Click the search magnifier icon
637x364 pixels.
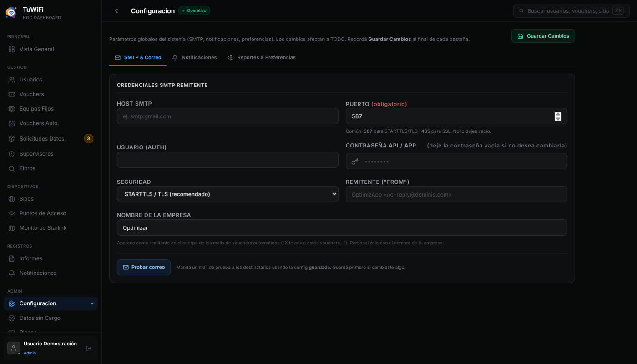pyautogui.click(x=521, y=11)
